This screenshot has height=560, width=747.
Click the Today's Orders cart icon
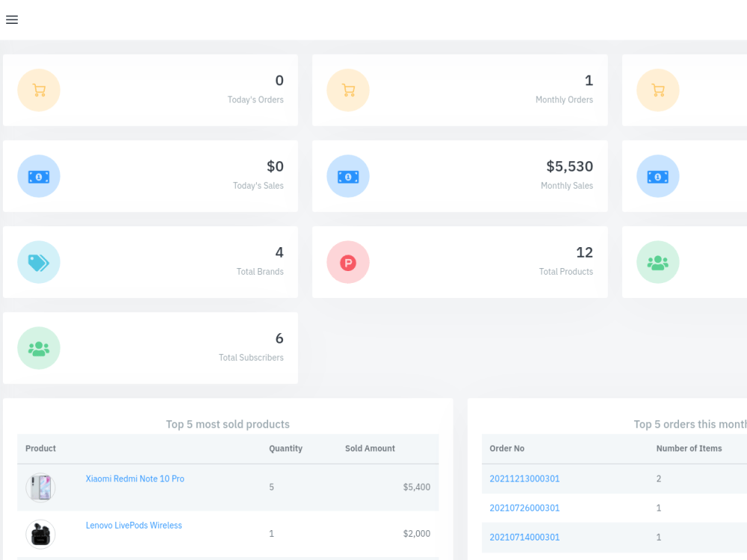click(38, 90)
